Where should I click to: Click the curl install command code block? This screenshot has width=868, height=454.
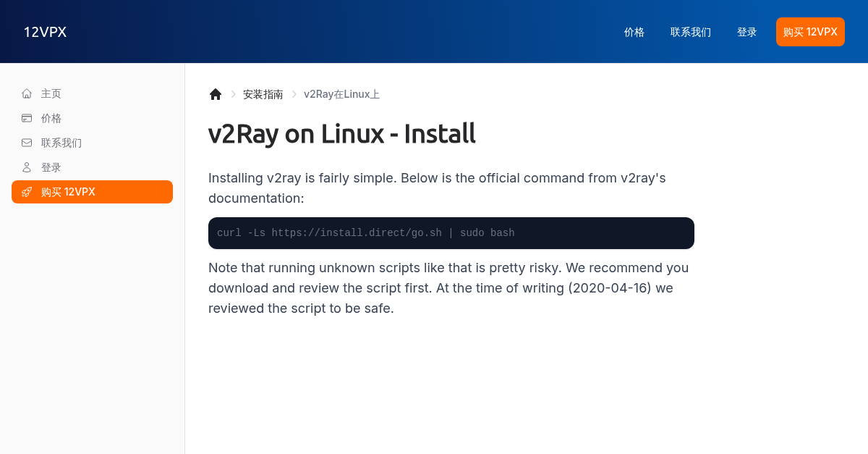pyautogui.click(x=451, y=233)
